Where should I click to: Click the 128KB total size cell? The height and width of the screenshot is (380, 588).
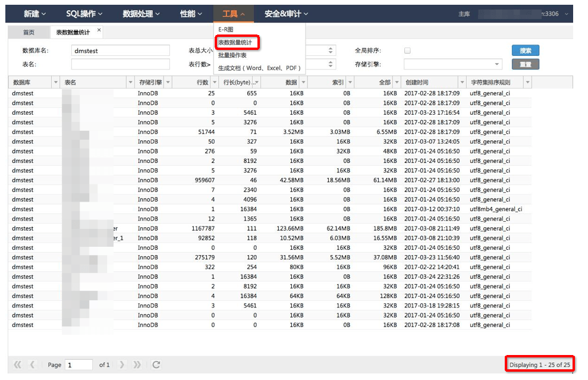pyautogui.click(x=388, y=296)
